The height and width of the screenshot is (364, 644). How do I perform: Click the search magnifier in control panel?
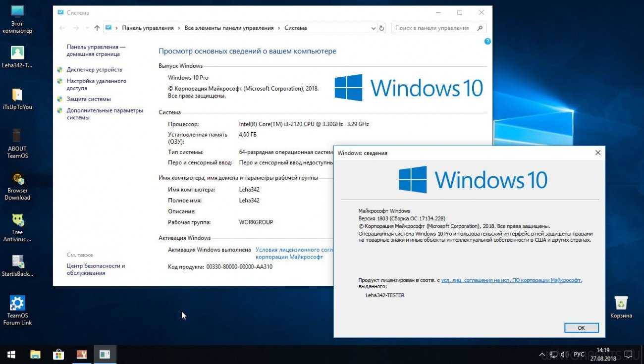pyautogui.click(x=480, y=28)
